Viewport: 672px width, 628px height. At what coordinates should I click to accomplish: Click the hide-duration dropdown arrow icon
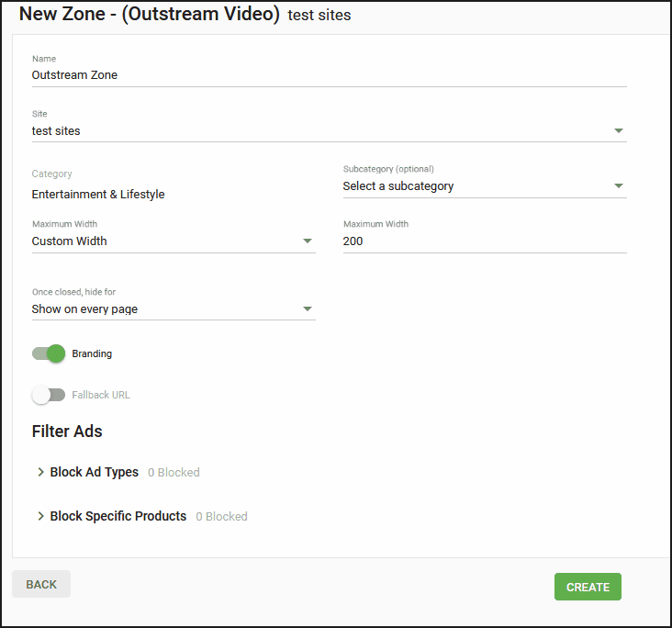click(x=307, y=309)
